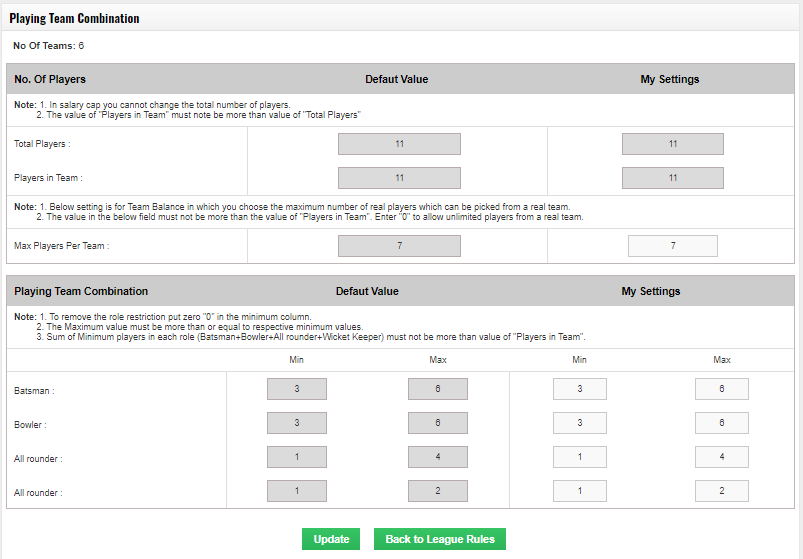Image resolution: width=803 pixels, height=559 pixels.
Task: Select My Settings Players in Team field
Action: click(x=672, y=178)
